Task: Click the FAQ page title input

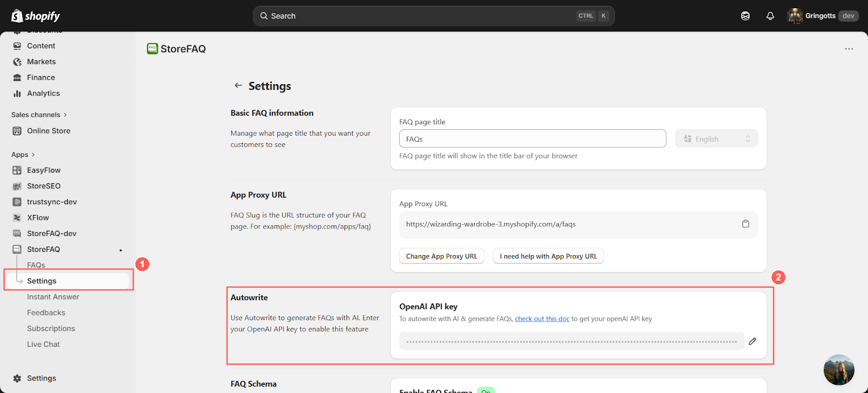Action: click(x=533, y=138)
